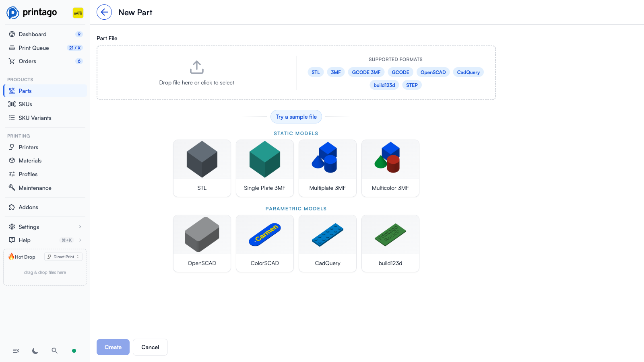Select the OpenSCAD parametric sample
The width and height of the screenshot is (644, 362).
pos(202,243)
